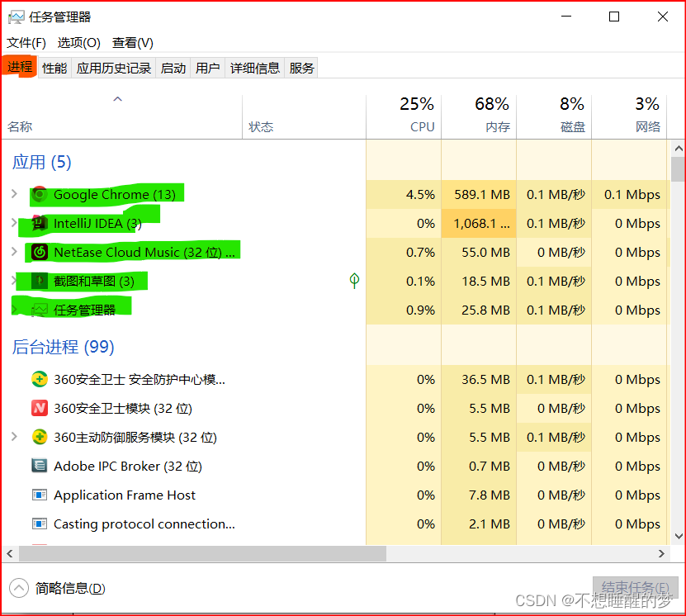Click the Application Frame Host icon
Viewport: 686px width, 616px height.
coord(40,495)
